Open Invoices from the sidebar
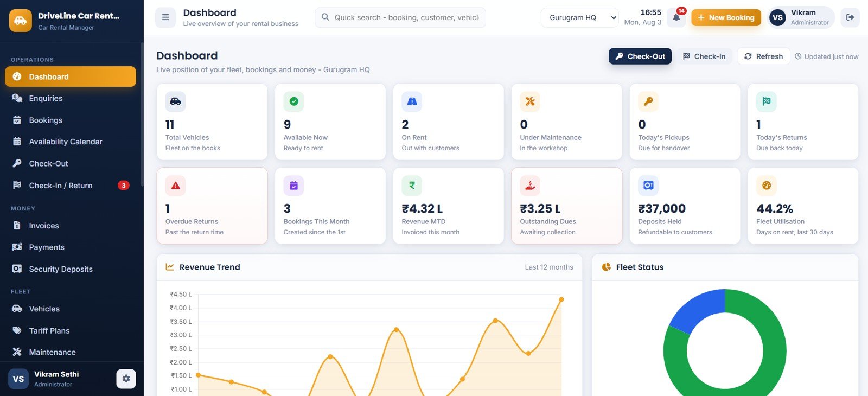Viewport: 868px width, 396px height. (71, 226)
